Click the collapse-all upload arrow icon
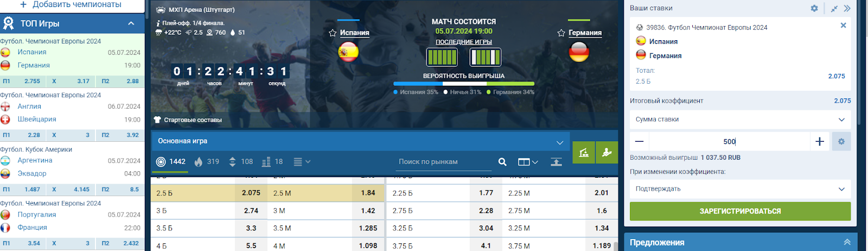 point(556,162)
